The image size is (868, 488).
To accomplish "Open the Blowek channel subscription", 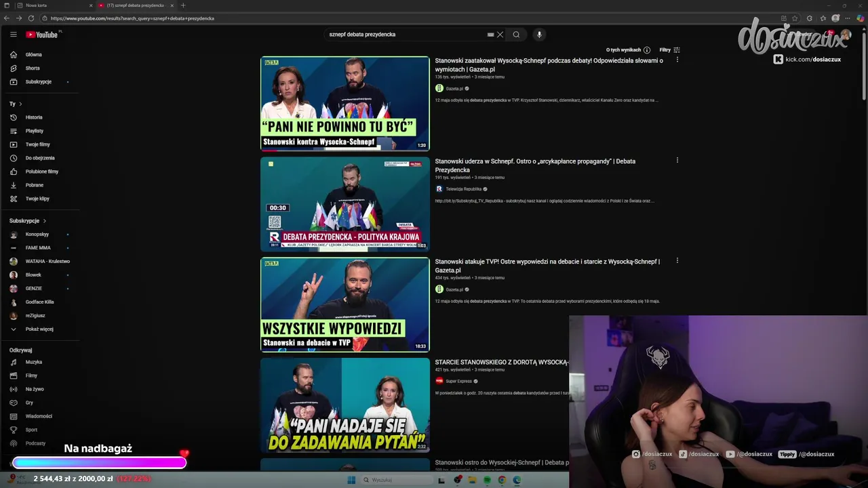I will tap(33, 275).
